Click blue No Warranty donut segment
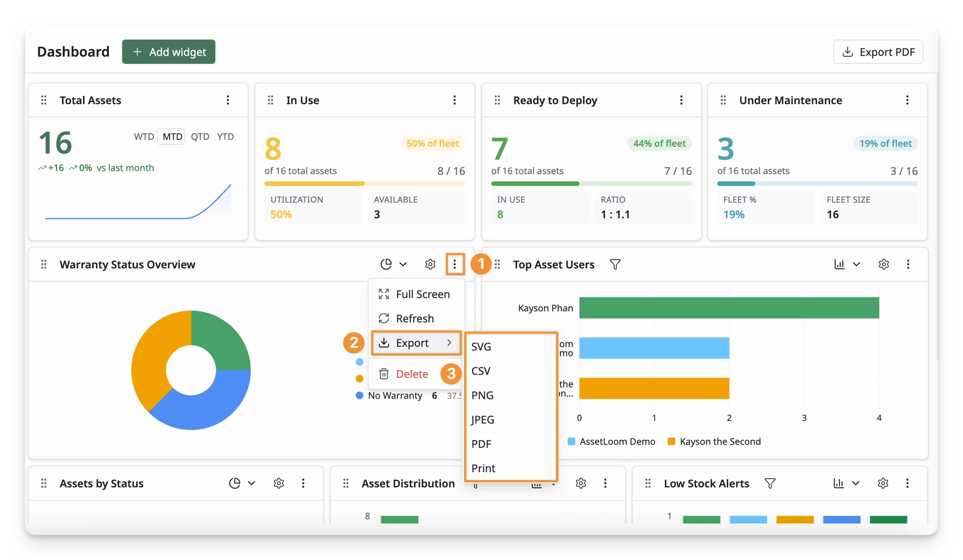The image size is (963, 560). coord(206,406)
